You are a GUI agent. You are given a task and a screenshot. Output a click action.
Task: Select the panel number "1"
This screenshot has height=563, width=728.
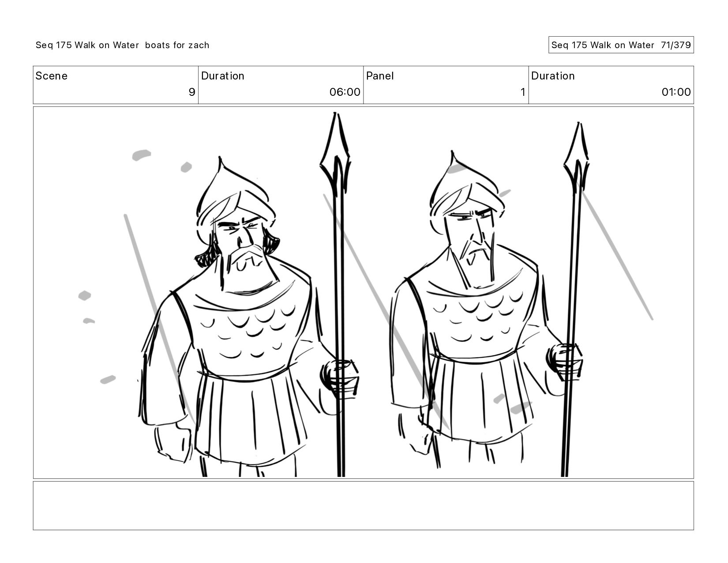point(523,92)
